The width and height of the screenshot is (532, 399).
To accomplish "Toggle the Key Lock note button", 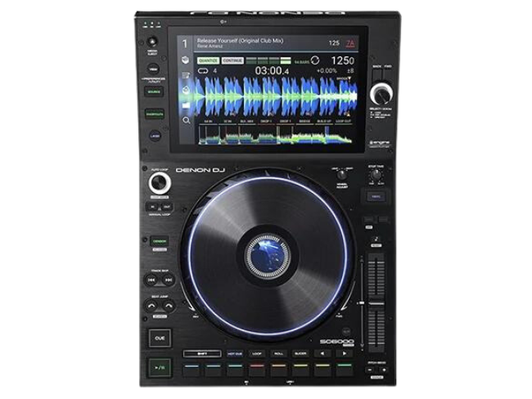I will pos(376,239).
